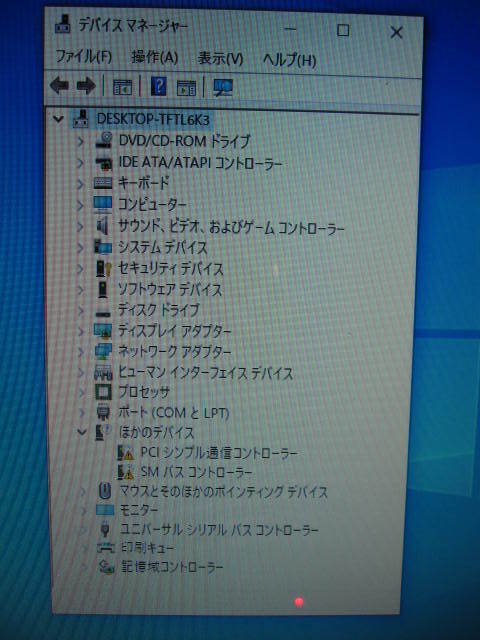Collapse the DESKTOP-TFTL6K3 root node
The image size is (480, 640).
click(x=59, y=119)
